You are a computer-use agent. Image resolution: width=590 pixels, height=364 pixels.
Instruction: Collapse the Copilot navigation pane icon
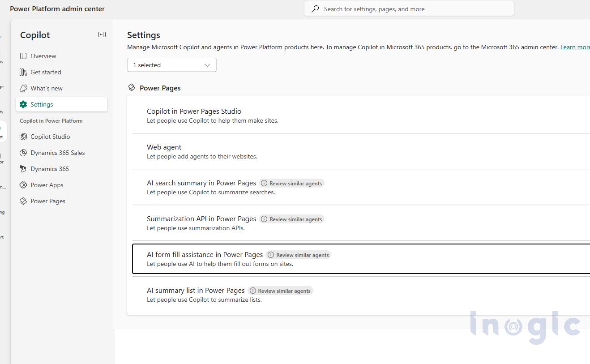[x=102, y=34]
